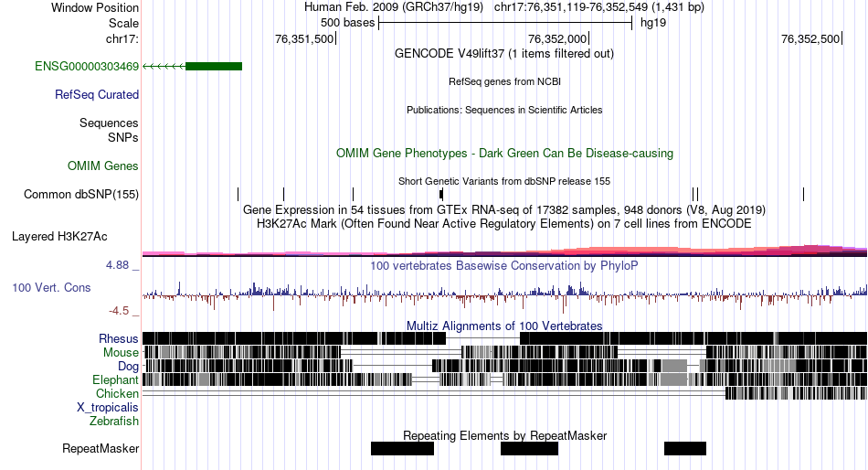Click the gray Dog alignment gap block

pyautogui.click(x=674, y=366)
